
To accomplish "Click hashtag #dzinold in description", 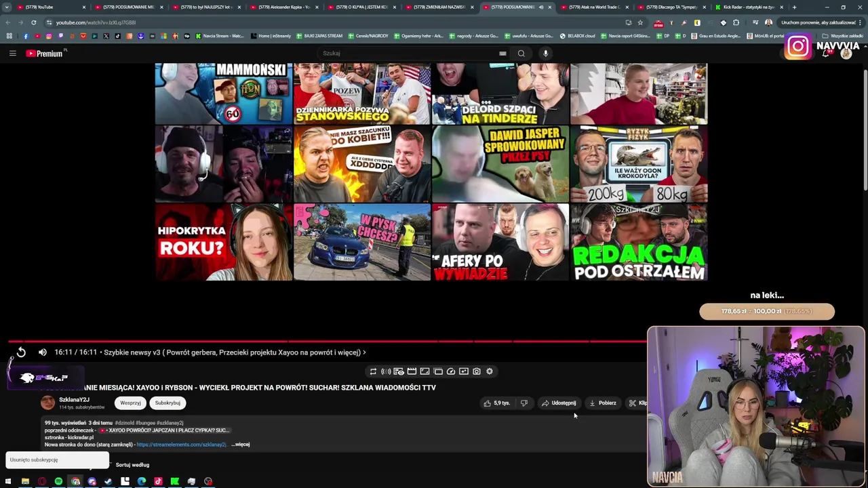I will coord(125,423).
